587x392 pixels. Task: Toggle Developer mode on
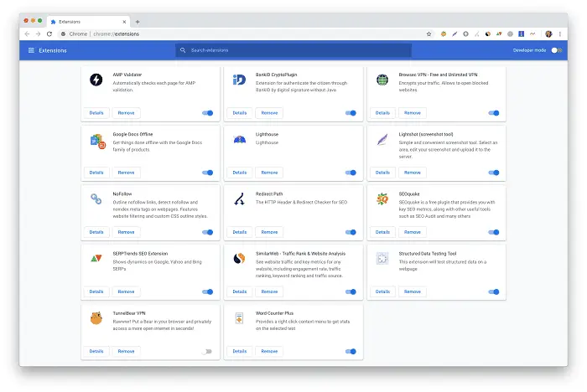(x=556, y=50)
